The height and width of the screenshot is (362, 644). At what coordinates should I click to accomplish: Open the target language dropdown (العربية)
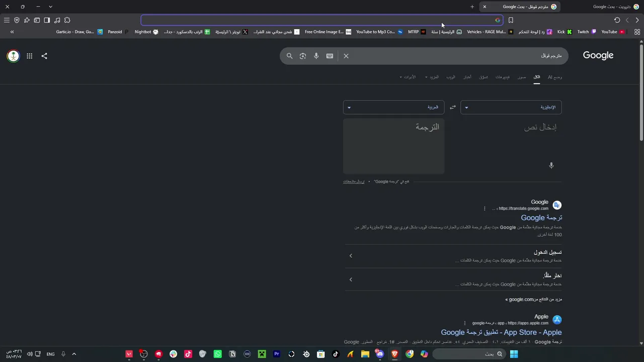click(393, 107)
